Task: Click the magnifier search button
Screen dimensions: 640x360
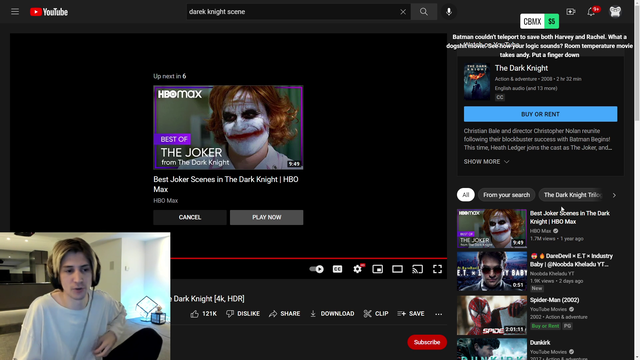Action: click(x=424, y=12)
